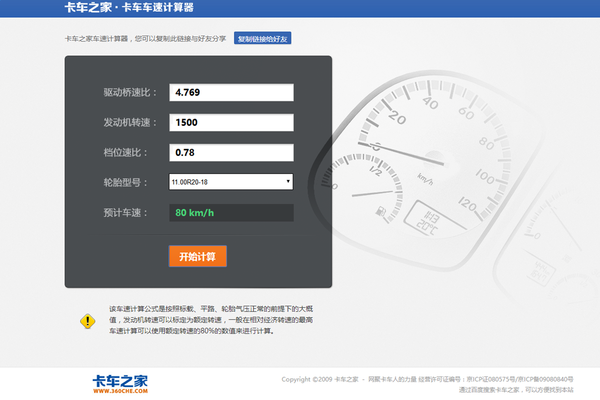Select the 档位速比 field showing 0.78
This screenshot has height=400, width=600.
click(230, 152)
